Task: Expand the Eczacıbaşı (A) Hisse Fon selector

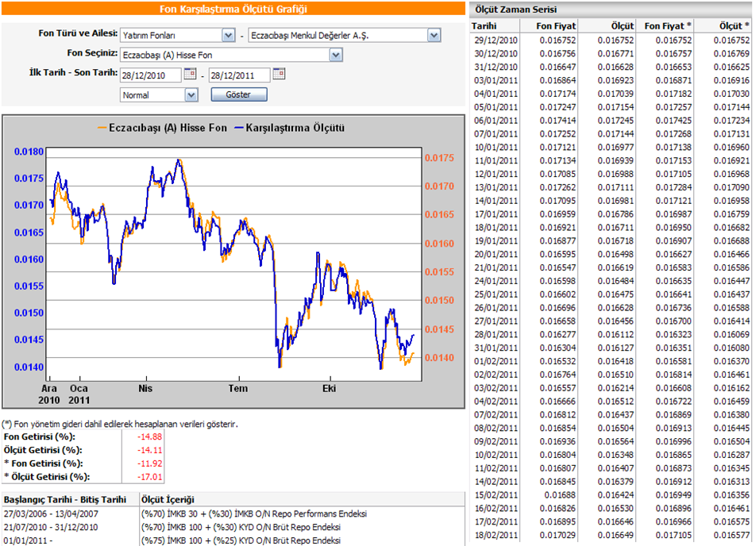Action: [x=335, y=55]
